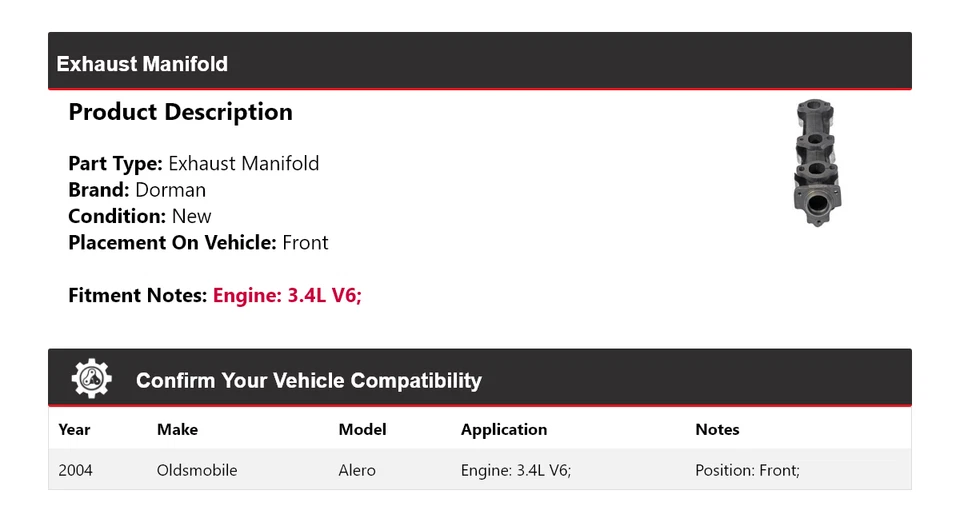Click the Engine: 3.4L V6 application cell
This screenshot has width=960, height=522.
[515, 469]
